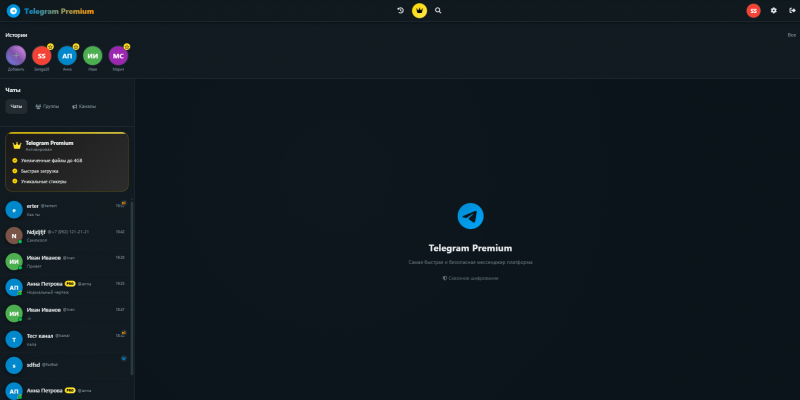Click the star badge on the SS story
The height and width of the screenshot is (400, 800).
(50, 46)
